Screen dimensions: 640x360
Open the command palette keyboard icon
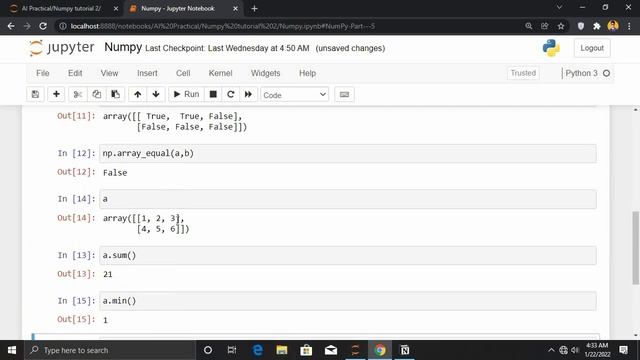click(344, 94)
